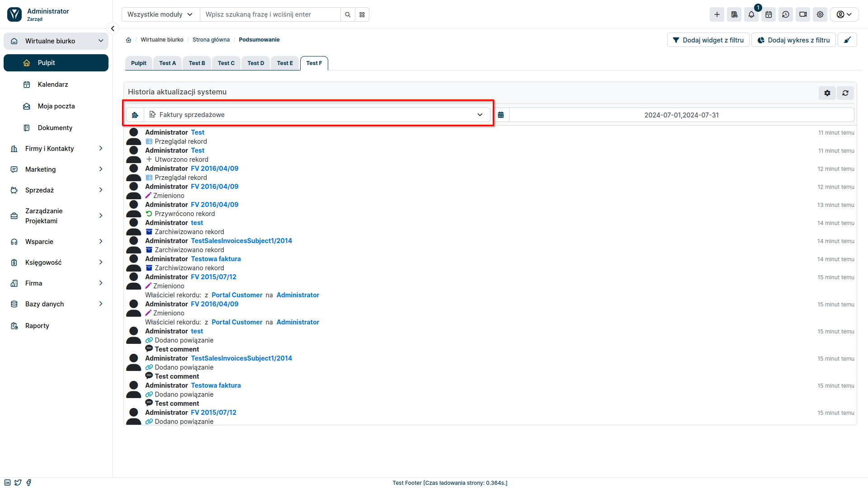
Task: Open Raporty in the sidebar
Action: coord(56,326)
